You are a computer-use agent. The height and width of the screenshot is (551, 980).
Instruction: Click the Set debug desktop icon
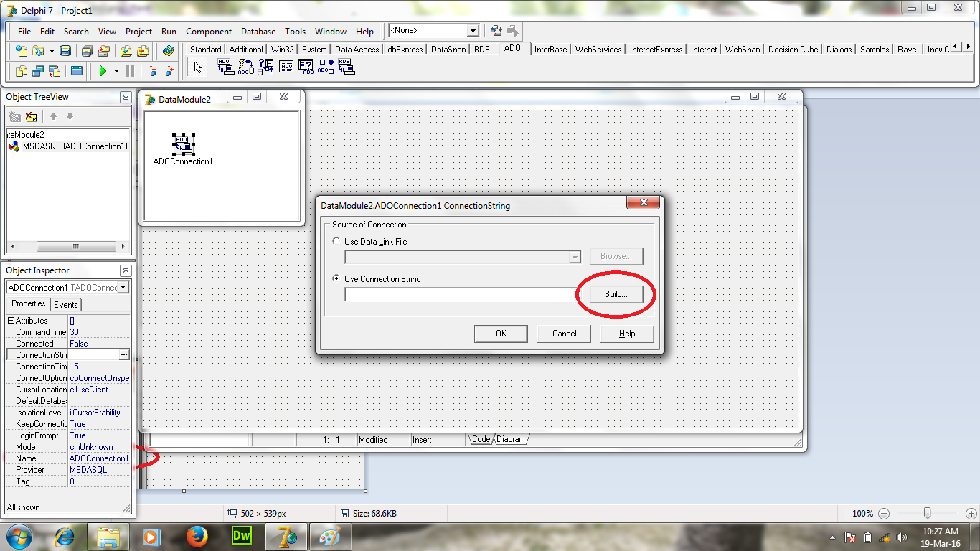coord(512,31)
